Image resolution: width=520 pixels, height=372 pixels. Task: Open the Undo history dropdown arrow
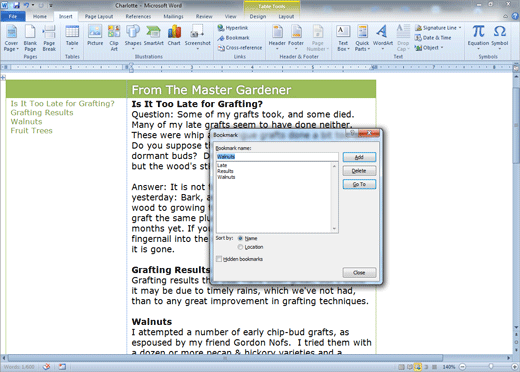coord(33,5)
